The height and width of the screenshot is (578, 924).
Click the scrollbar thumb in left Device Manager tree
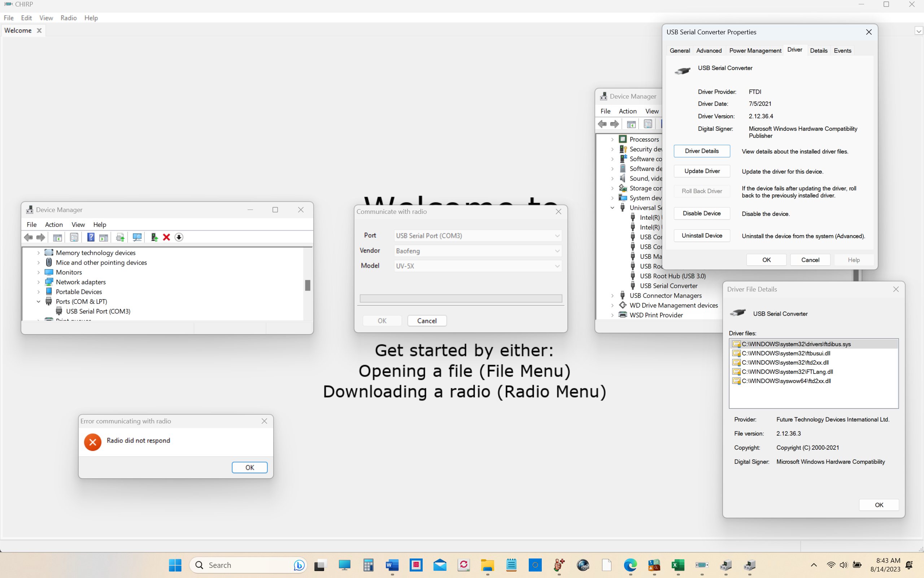(308, 285)
